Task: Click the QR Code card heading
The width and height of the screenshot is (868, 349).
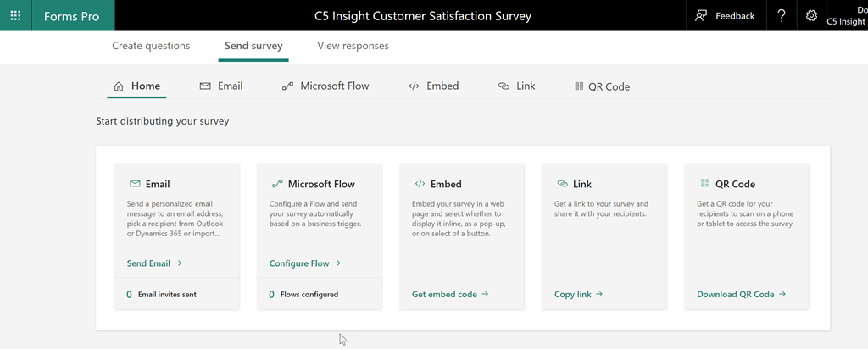Action: [735, 184]
